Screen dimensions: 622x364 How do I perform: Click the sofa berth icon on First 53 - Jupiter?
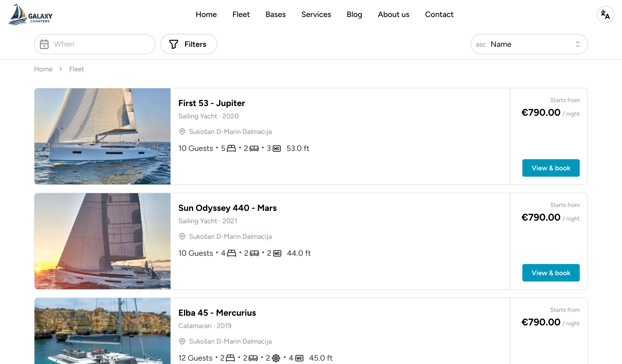click(x=254, y=148)
